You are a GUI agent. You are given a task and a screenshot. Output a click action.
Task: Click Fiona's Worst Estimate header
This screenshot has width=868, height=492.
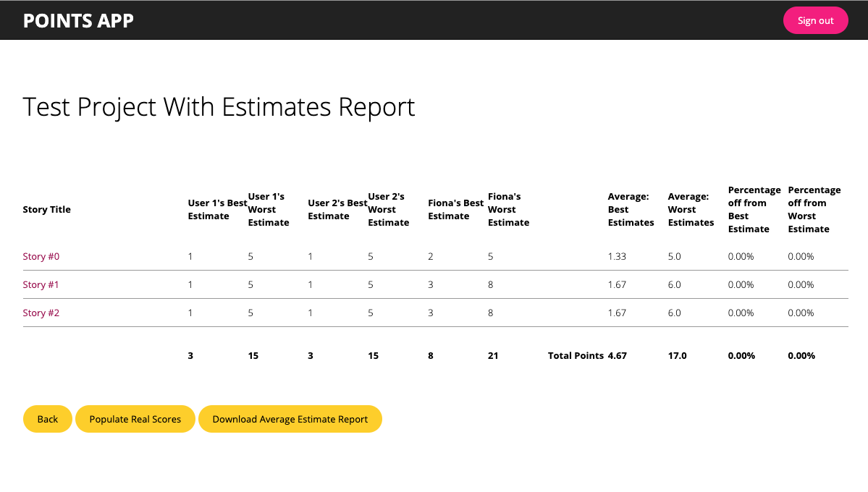point(509,209)
